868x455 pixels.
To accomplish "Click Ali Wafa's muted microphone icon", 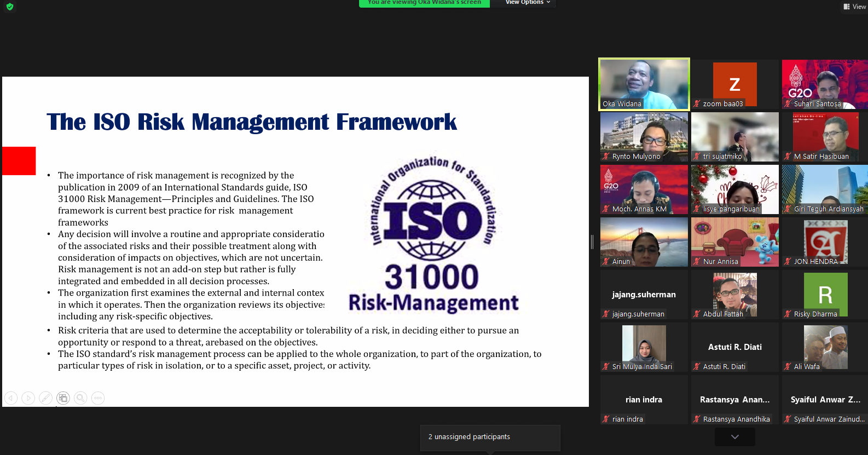I will tap(788, 366).
